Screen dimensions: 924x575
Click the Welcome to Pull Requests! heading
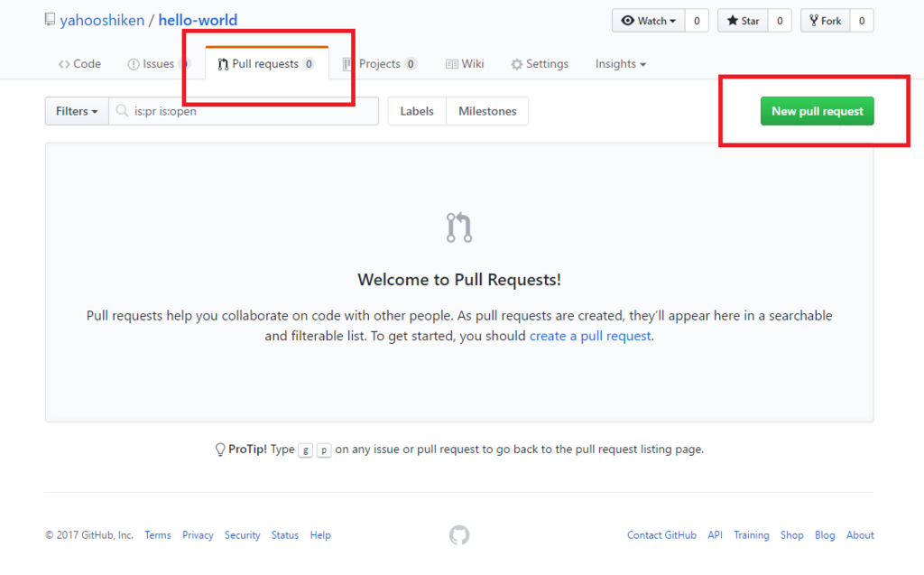point(459,280)
